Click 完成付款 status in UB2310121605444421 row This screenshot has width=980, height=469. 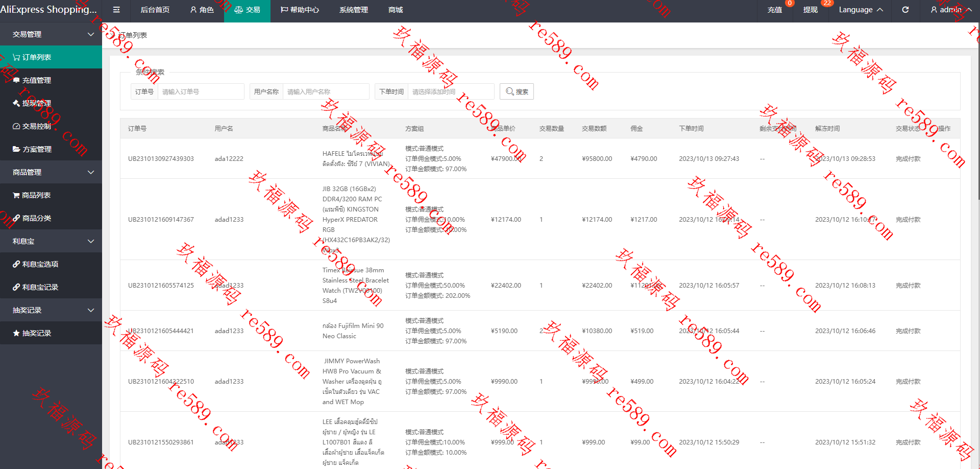click(908, 331)
